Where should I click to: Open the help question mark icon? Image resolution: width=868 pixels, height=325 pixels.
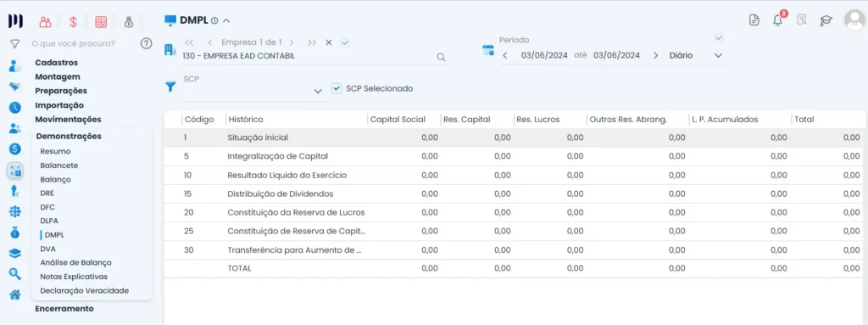[146, 43]
